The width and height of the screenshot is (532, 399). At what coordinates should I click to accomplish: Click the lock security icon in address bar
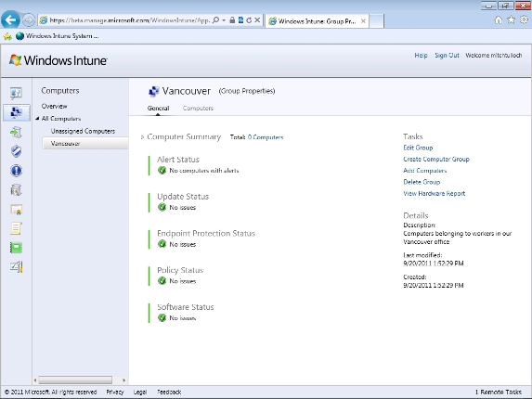click(232, 20)
